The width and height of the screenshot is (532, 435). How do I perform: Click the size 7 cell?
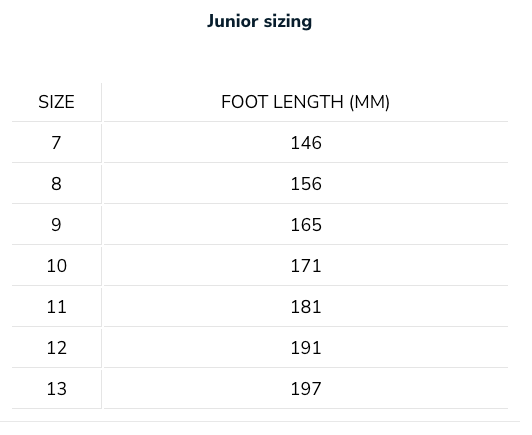56,143
